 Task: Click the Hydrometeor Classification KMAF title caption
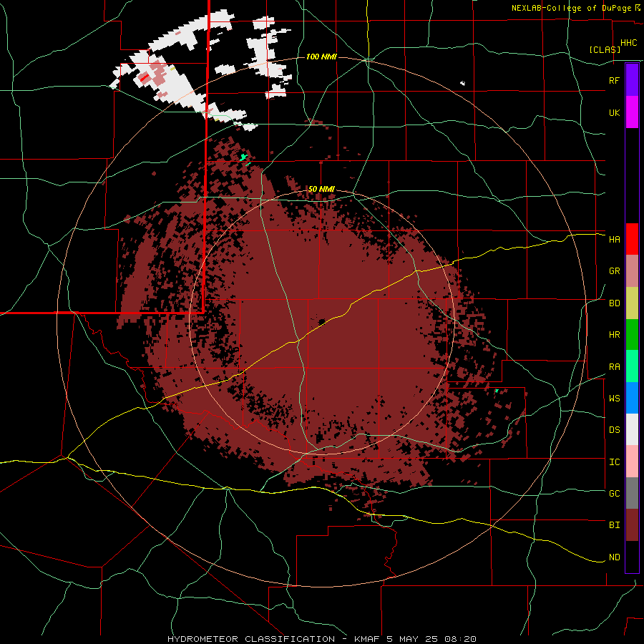point(322,639)
